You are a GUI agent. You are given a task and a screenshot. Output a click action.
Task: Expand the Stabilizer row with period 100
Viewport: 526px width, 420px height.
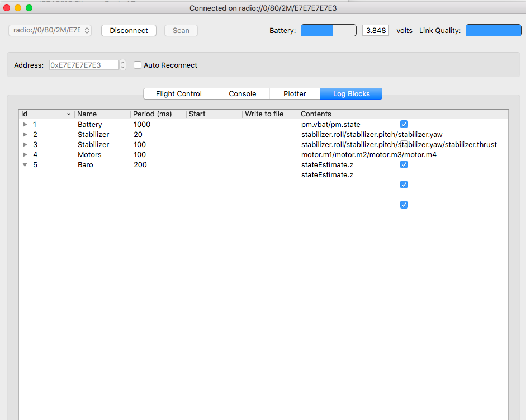(x=25, y=145)
